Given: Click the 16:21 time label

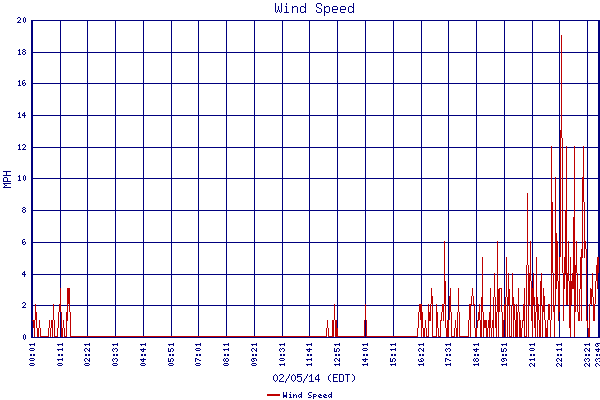Looking at the screenshot, I should 421,354.
